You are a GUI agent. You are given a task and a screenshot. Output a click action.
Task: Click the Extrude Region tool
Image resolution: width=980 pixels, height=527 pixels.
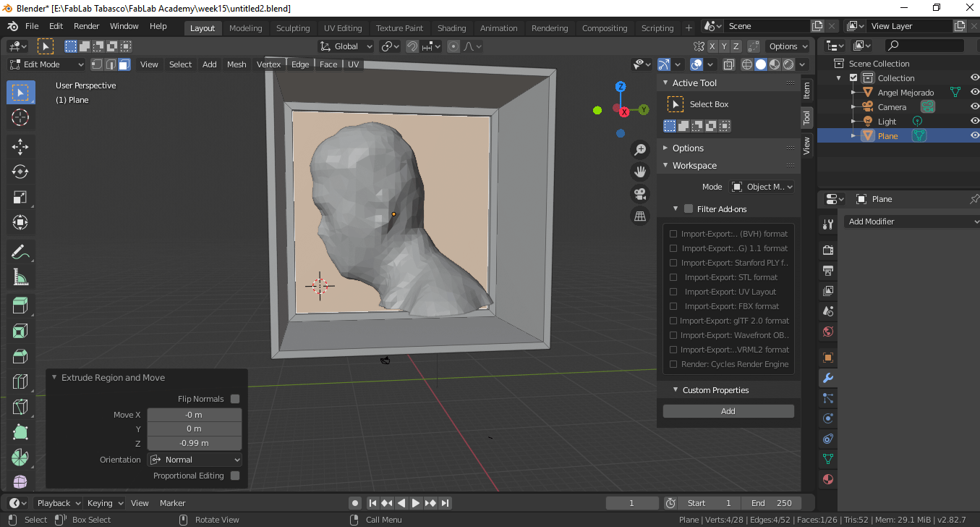[20, 305]
